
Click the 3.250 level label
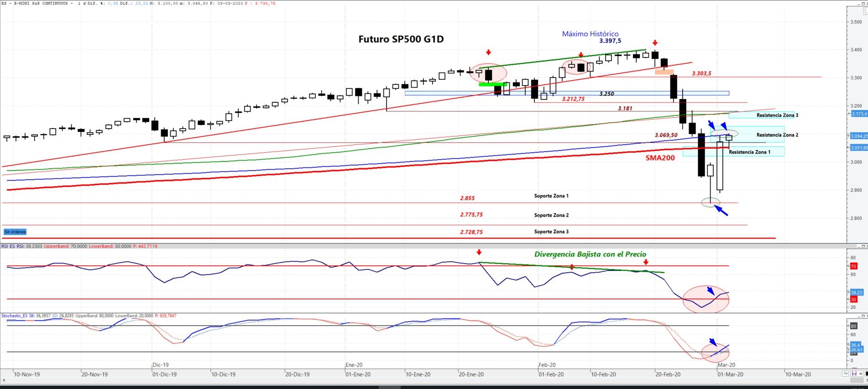point(607,94)
